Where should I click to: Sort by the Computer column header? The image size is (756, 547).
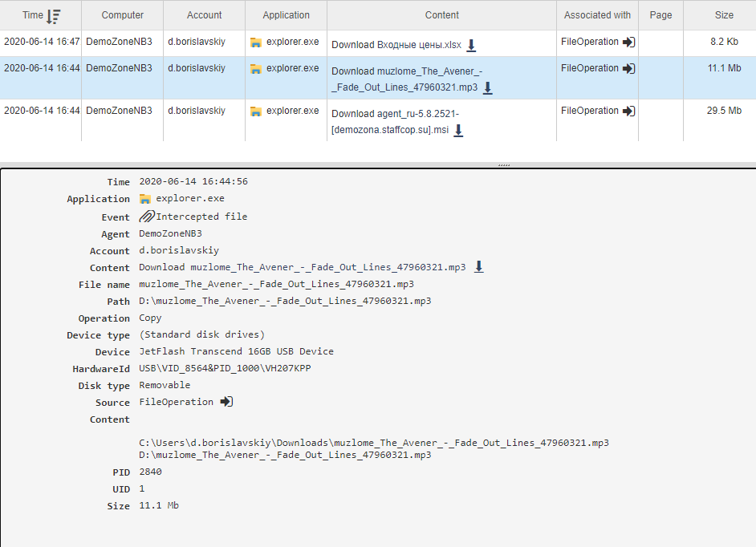click(121, 14)
